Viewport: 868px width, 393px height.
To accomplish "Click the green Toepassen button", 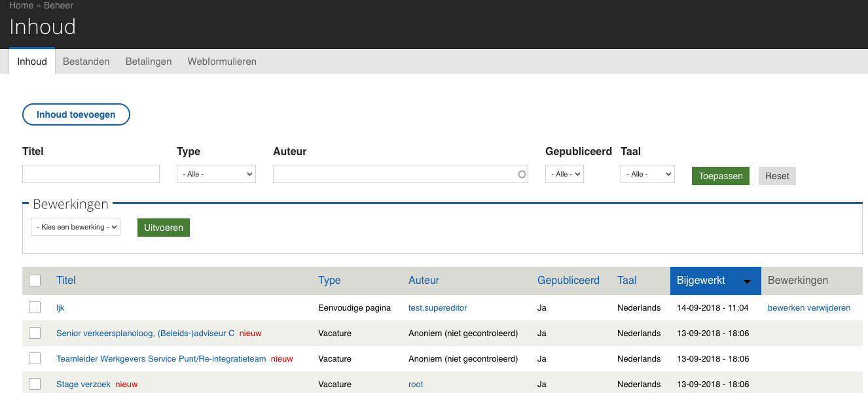I will coord(720,176).
